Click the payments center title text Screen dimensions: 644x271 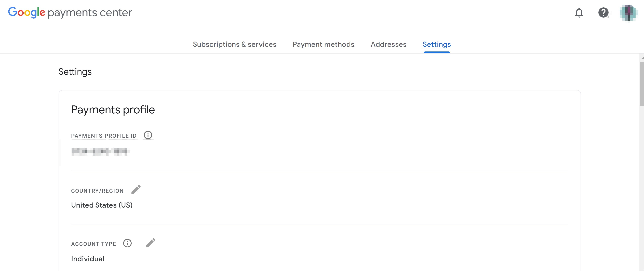pyautogui.click(x=90, y=12)
